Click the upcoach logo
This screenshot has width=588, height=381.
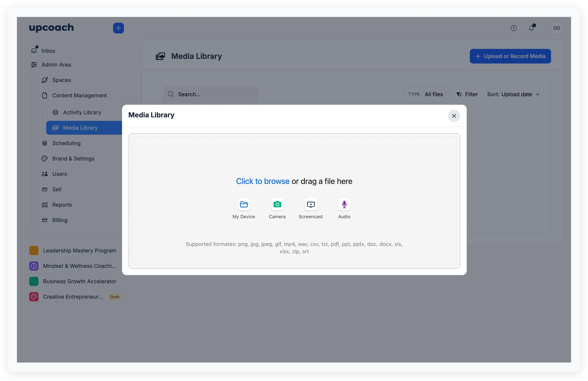(x=51, y=28)
